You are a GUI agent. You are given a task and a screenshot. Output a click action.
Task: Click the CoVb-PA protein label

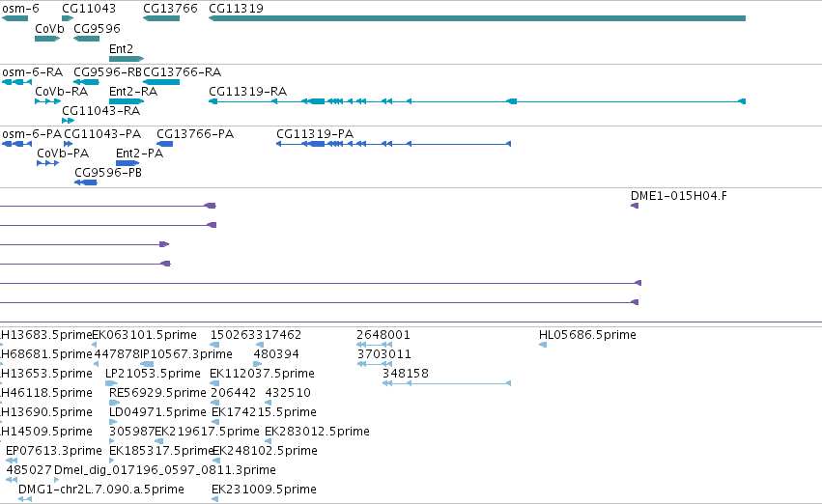[63, 153]
